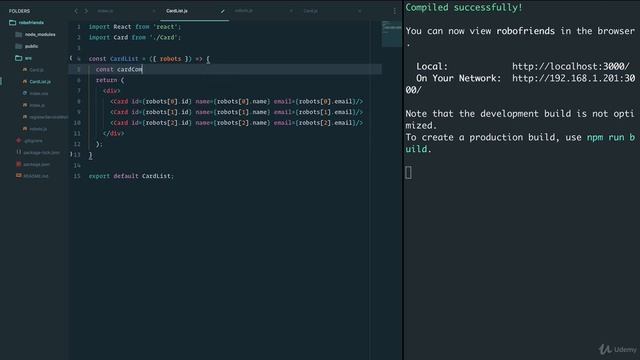Click 'Compiled successfully!' message in terminal
The image size is (640, 360).
(x=464, y=7)
